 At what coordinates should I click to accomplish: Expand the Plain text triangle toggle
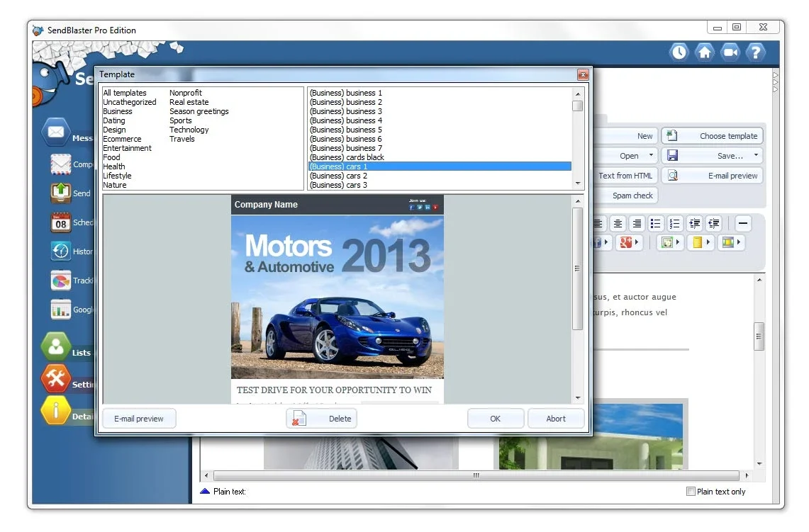pyautogui.click(x=205, y=492)
